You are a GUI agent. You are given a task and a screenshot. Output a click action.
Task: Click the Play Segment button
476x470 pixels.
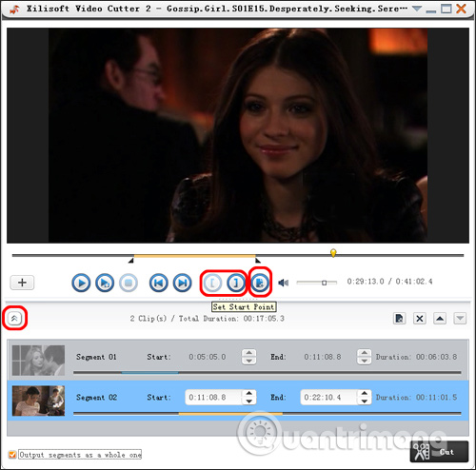point(105,283)
